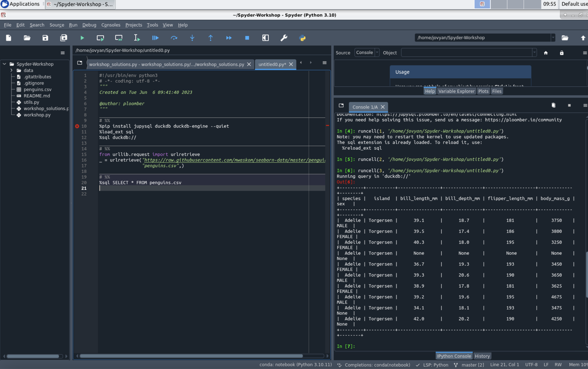The image size is (588, 369).
Task: Toggle maximize current pane icon
Action: (265, 38)
